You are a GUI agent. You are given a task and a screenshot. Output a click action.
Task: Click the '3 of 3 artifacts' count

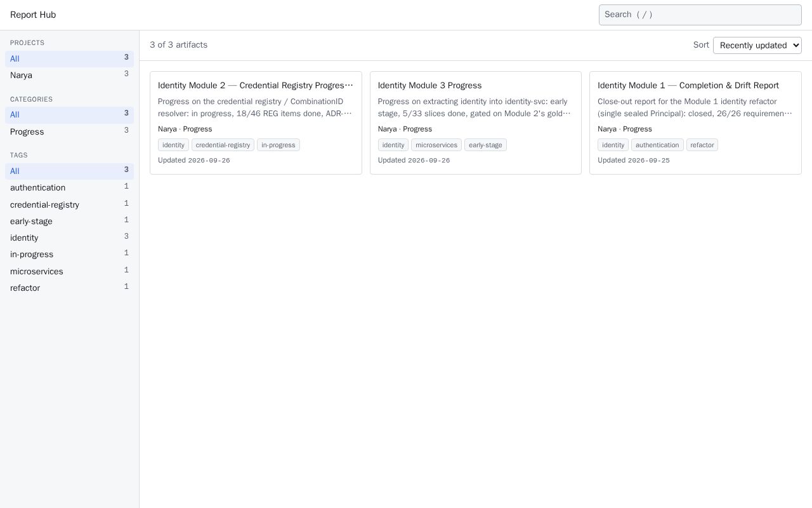(178, 45)
